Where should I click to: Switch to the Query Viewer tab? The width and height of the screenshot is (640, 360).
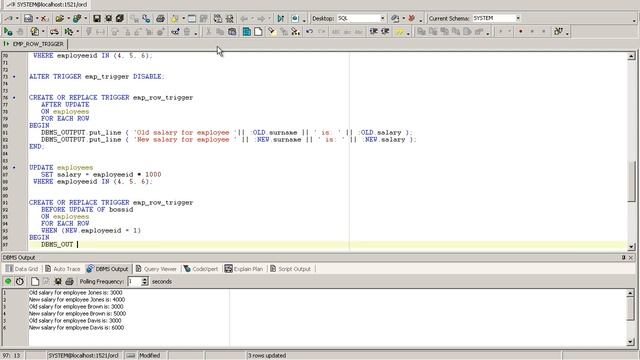pos(156,269)
